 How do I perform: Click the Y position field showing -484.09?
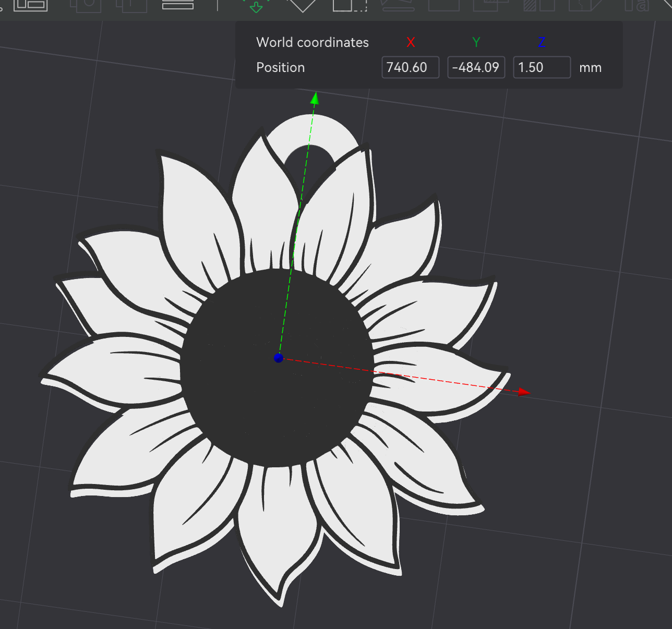click(x=476, y=67)
